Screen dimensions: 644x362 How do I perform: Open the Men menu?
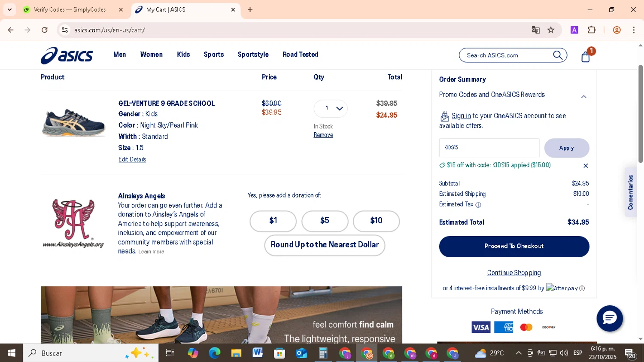[120, 55]
